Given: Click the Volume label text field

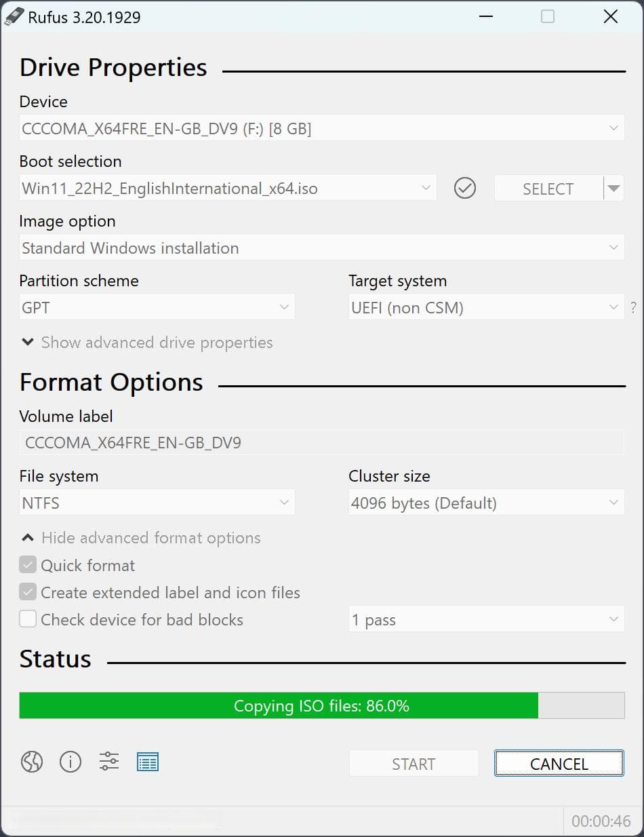Looking at the screenshot, I should (322, 443).
